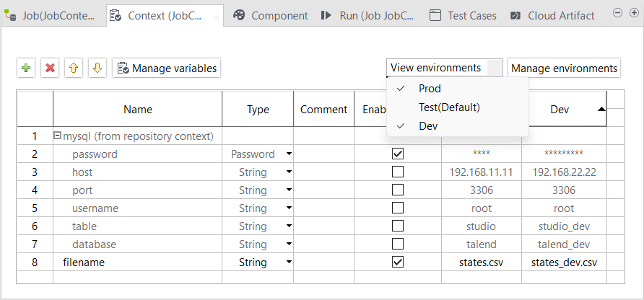This screenshot has height=300, width=644.
Task: Click the Manage environments button
Action: [564, 68]
